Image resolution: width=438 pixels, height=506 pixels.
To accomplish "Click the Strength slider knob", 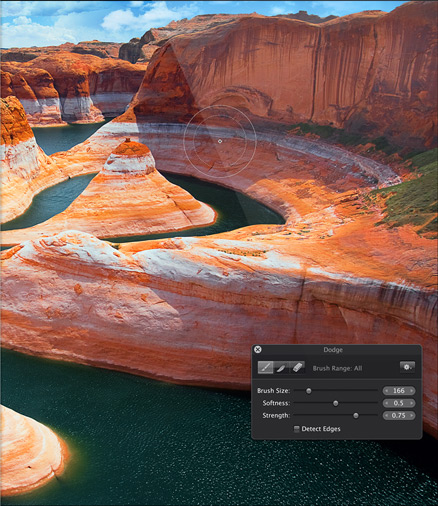I will point(356,416).
